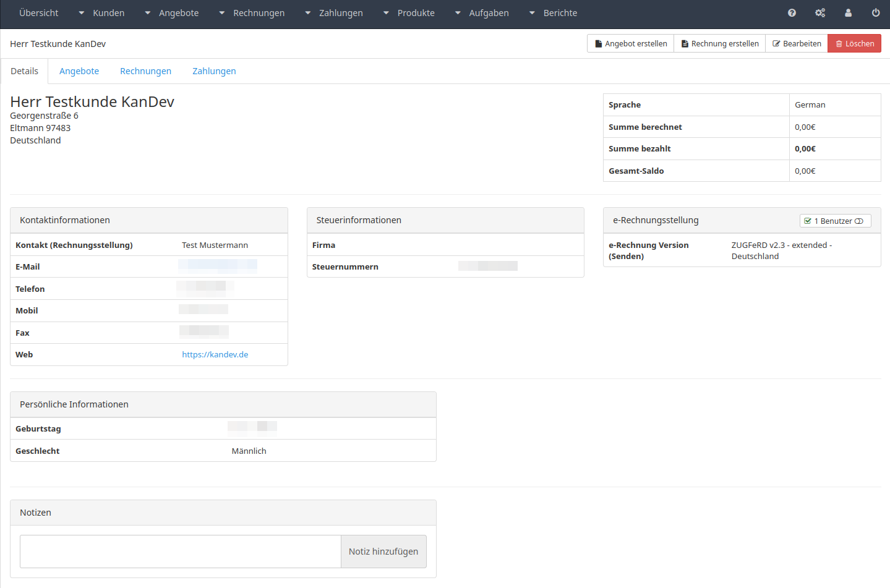Click the user profile icon
The image size is (890, 588).
coord(848,13)
